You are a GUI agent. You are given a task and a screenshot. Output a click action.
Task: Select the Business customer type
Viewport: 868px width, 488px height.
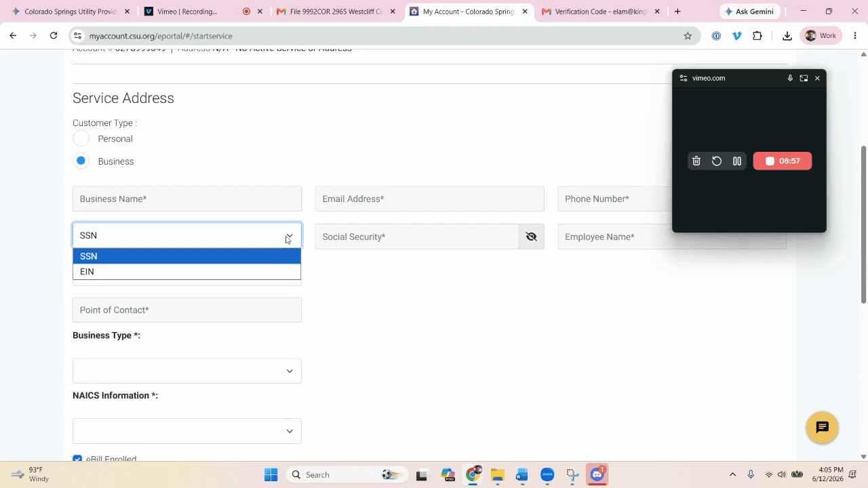81,161
